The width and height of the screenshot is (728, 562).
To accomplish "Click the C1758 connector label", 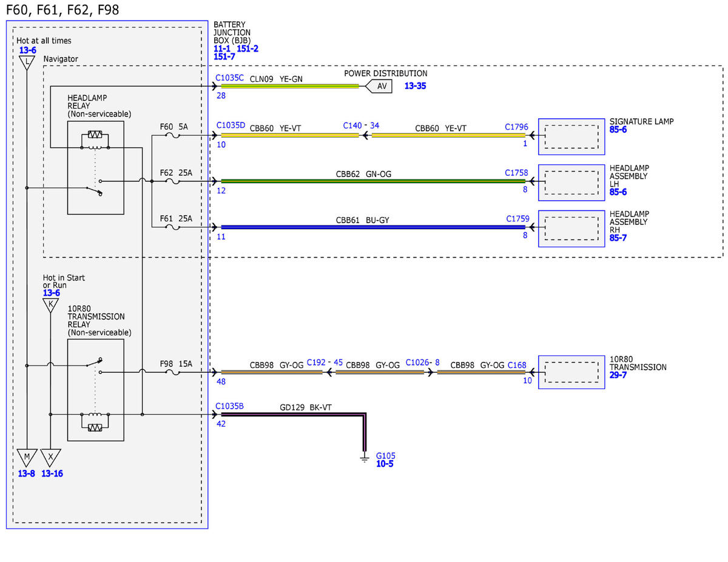I will 517,173.
